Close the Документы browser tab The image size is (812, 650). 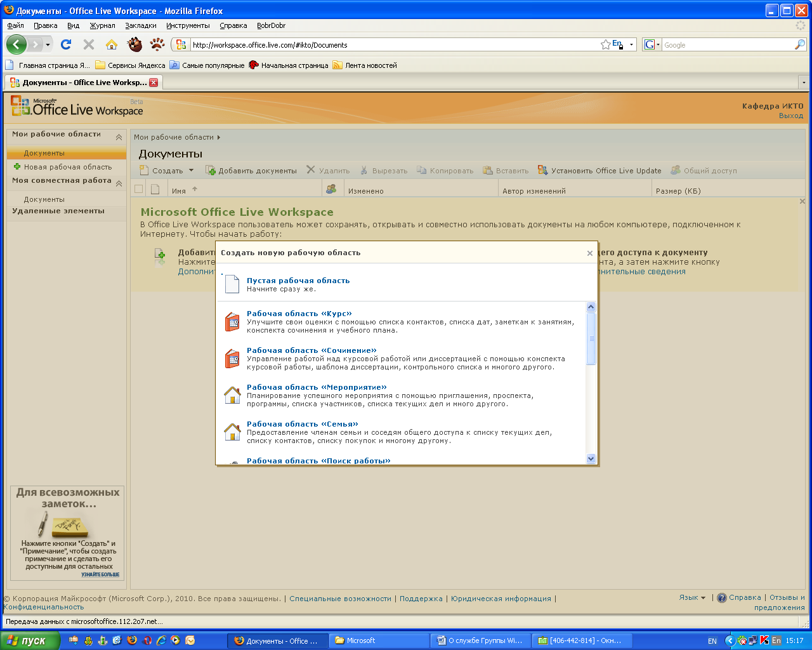point(154,83)
